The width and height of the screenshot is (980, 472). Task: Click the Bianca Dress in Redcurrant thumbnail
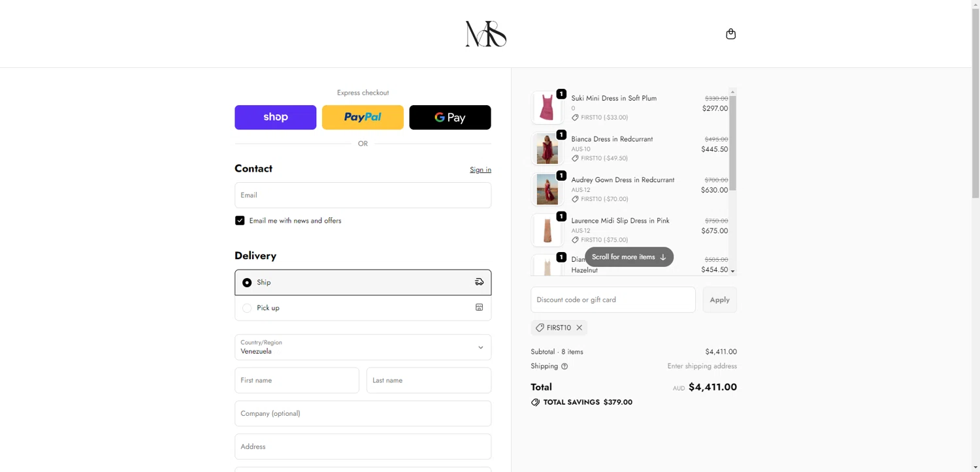(547, 148)
